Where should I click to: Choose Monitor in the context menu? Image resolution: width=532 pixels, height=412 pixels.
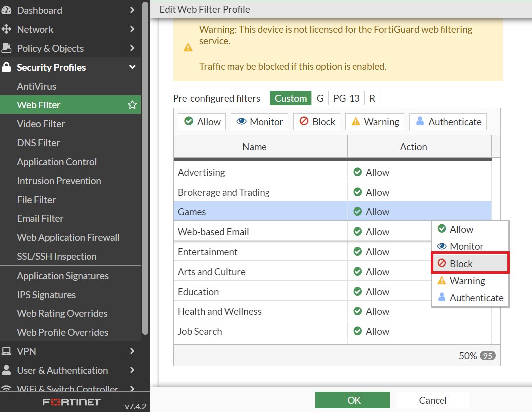[470, 246]
